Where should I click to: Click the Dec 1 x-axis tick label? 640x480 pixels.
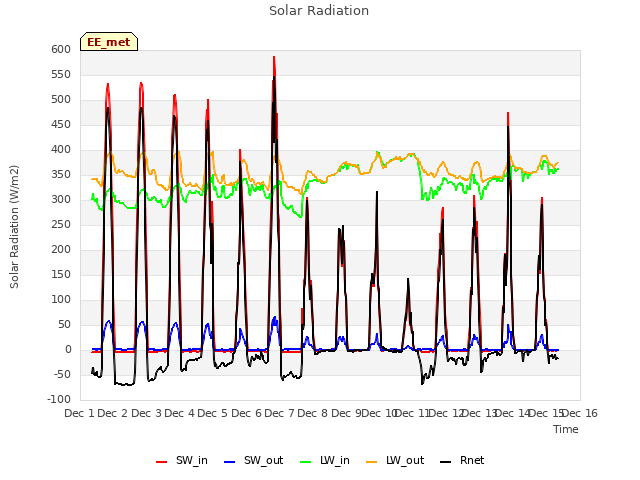point(79,413)
